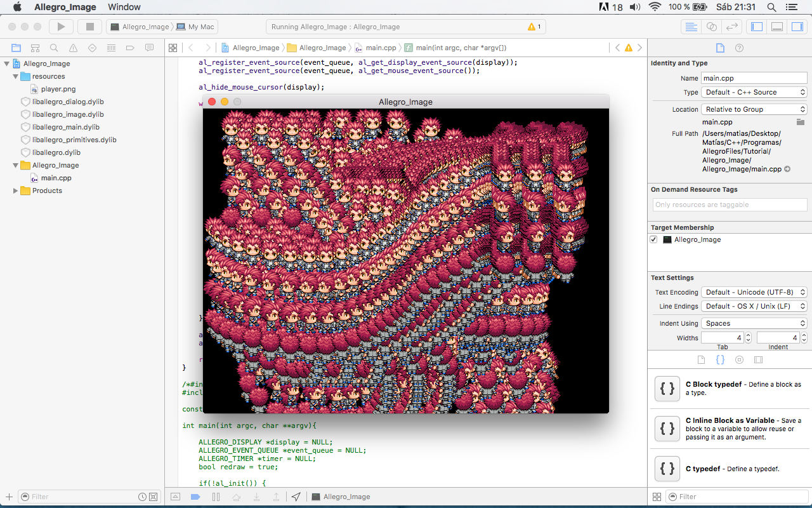Expand the Products folder
This screenshot has height=508, width=812.
[15, 191]
